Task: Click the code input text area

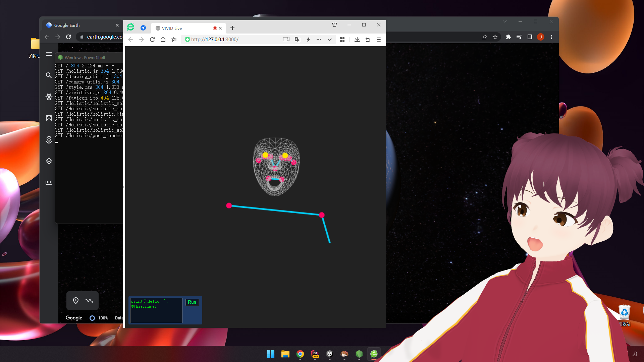Action: pos(156,310)
